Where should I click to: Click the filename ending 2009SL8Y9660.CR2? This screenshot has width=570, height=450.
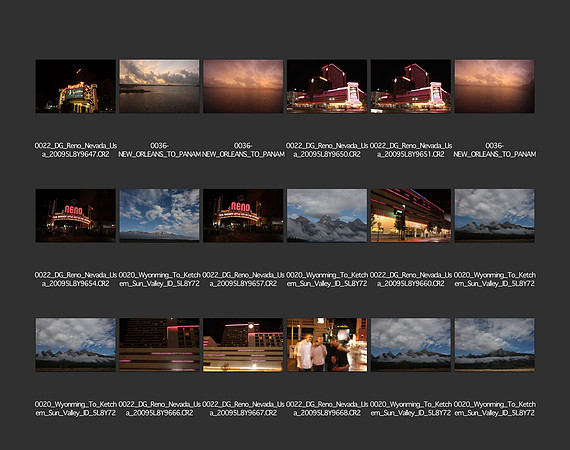pos(411,280)
